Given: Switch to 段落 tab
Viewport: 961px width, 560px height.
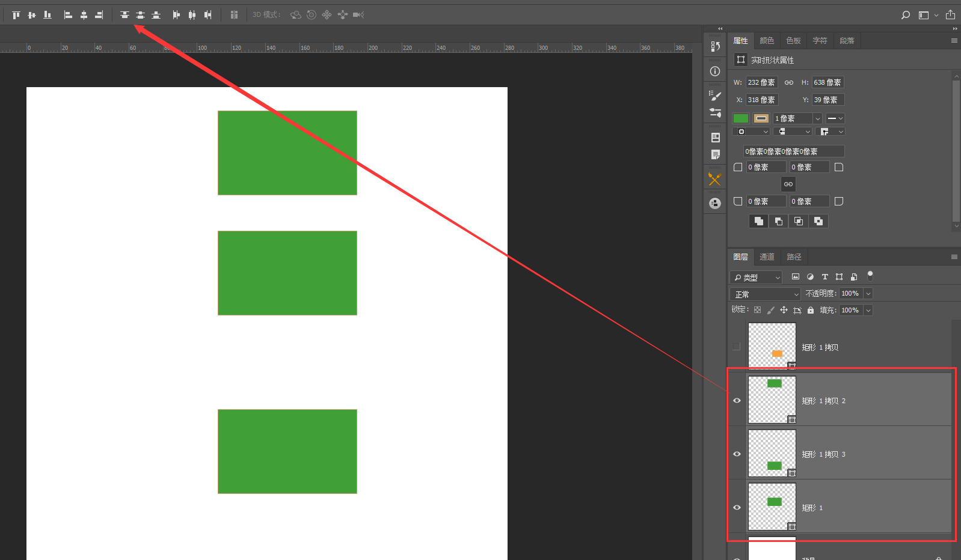Looking at the screenshot, I should tap(847, 41).
